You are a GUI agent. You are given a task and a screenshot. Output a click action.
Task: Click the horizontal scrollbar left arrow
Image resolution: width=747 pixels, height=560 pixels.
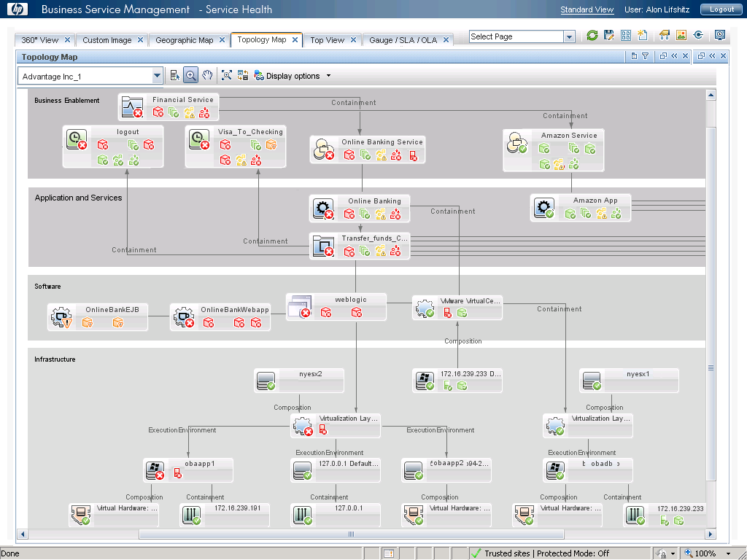(x=22, y=534)
